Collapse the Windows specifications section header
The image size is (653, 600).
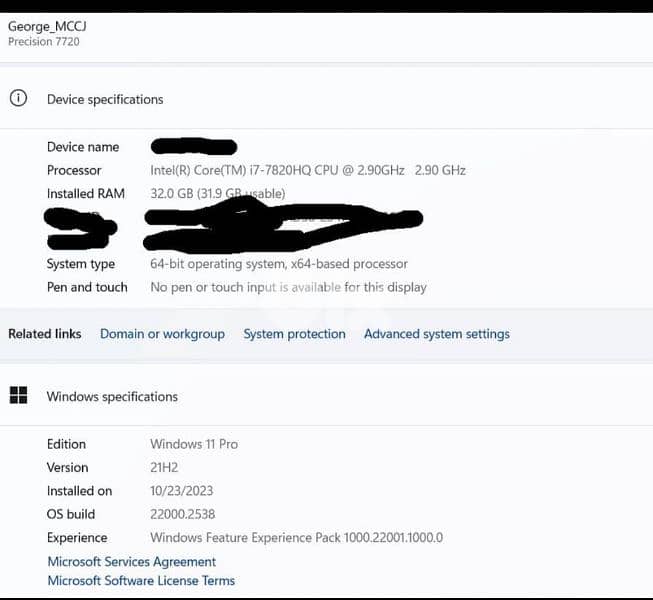tap(326, 396)
